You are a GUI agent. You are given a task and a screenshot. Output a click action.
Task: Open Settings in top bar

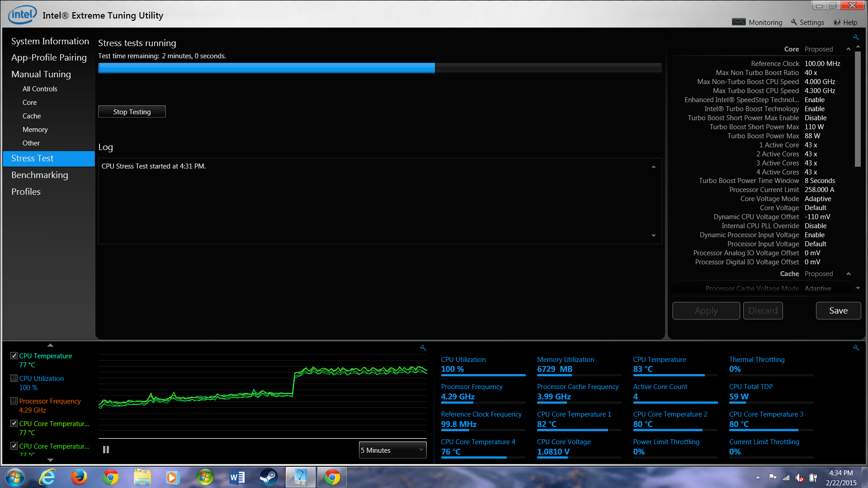coord(807,22)
